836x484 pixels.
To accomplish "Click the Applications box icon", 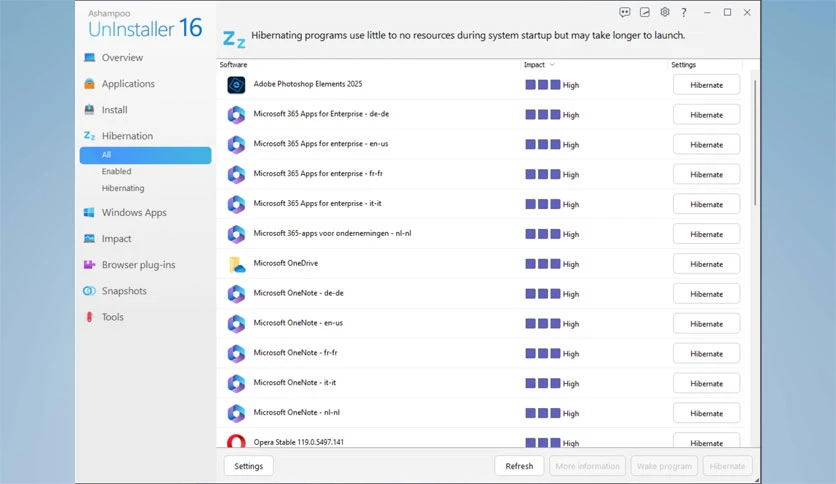I will (x=89, y=84).
